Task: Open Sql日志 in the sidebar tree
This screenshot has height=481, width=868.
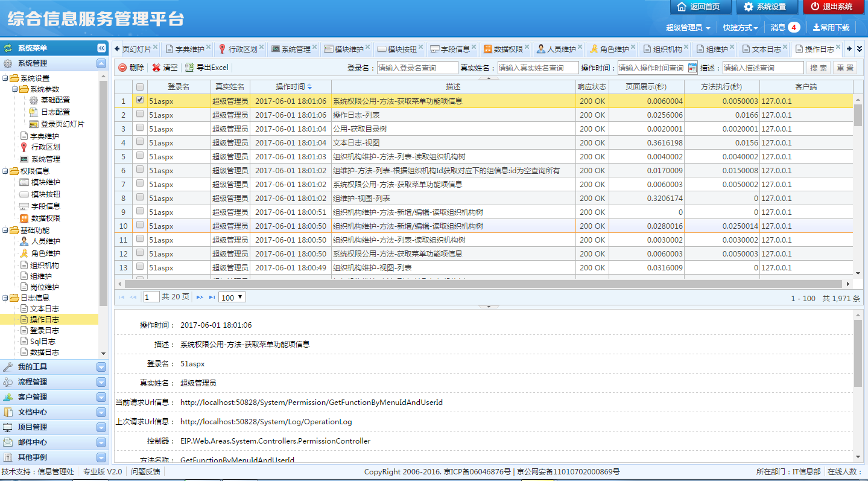Action: pyautogui.click(x=43, y=342)
